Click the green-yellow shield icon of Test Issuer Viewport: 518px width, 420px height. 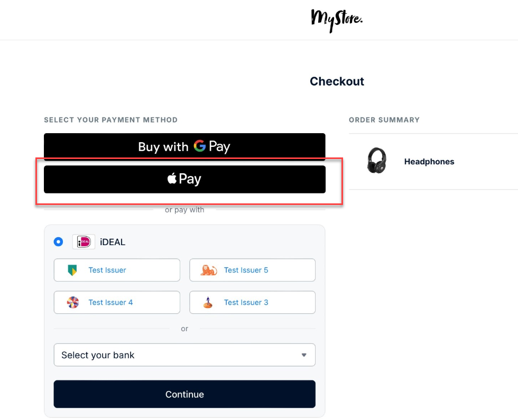coord(73,270)
